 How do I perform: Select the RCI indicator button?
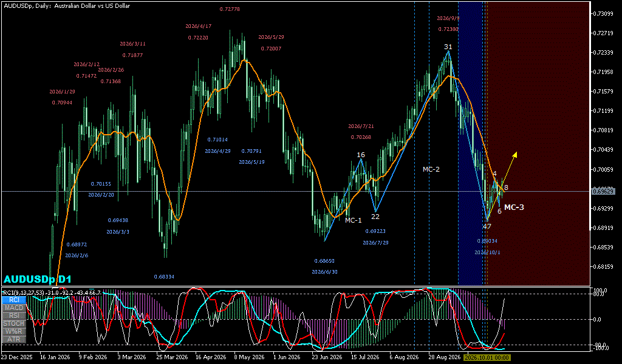coord(15,300)
